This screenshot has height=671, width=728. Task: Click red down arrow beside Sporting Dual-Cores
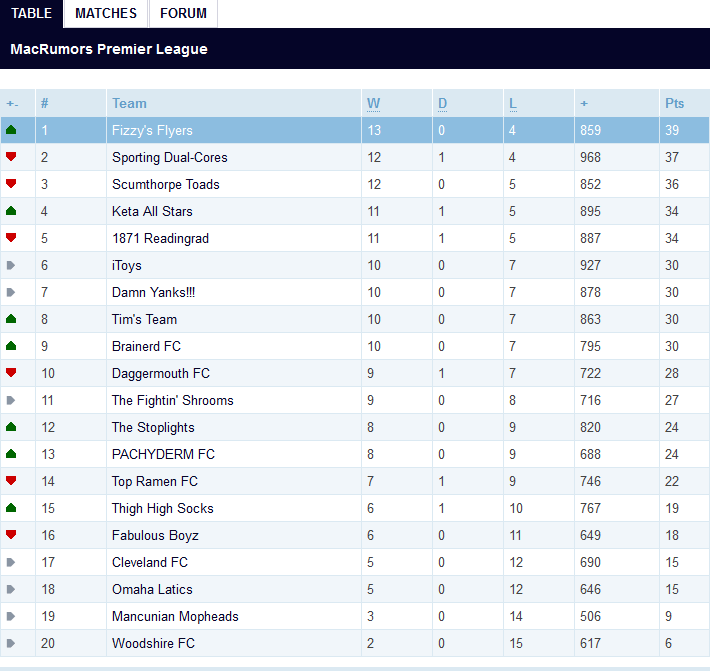11,157
